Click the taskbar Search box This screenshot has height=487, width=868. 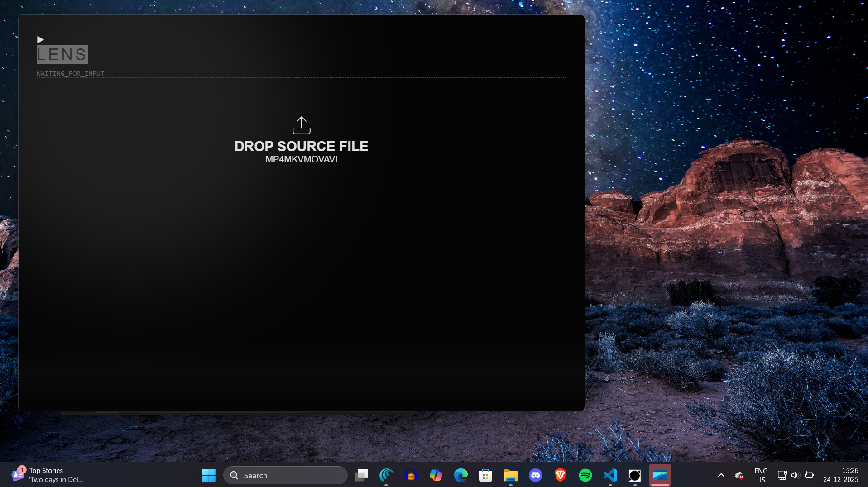tap(285, 475)
